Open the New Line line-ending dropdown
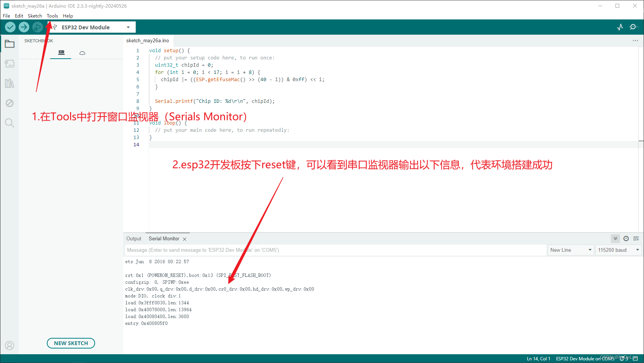This screenshot has width=644, height=363. pos(571,250)
